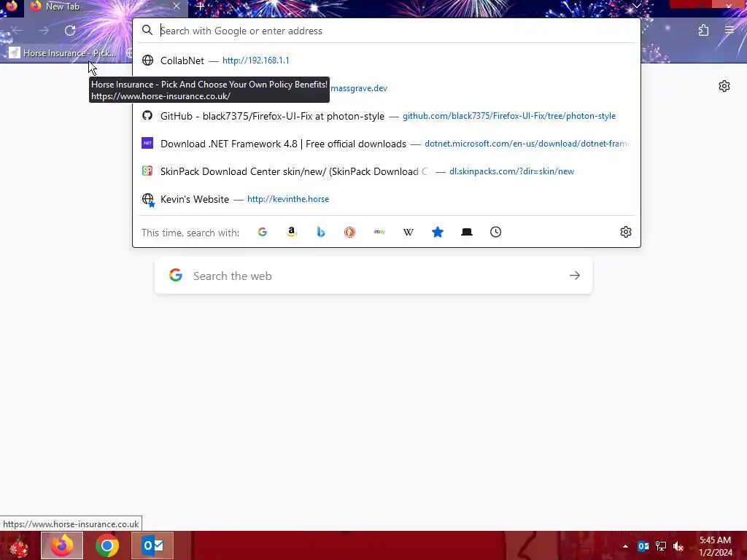Open network status tray icon
This screenshot has height=560, width=747.
point(661,546)
